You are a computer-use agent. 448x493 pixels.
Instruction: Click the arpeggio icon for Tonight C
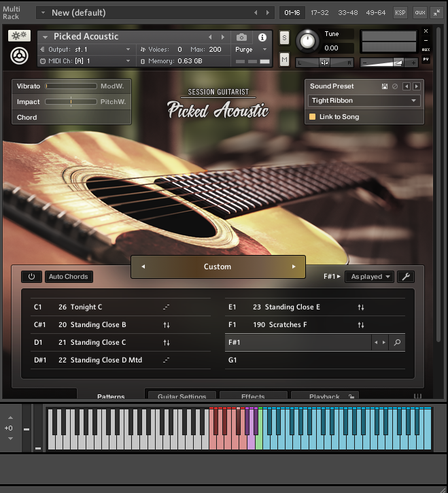click(x=167, y=307)
